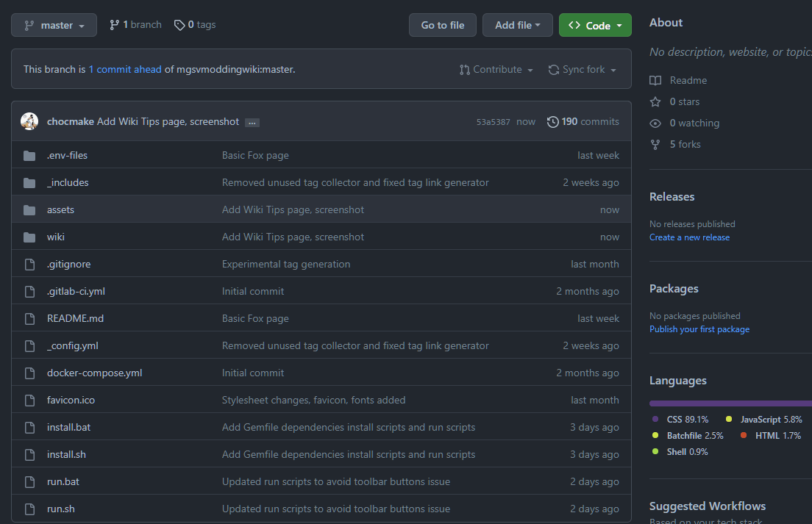This screenshot has width=812, height=524.
Task: Click chocmake's avatar image
Action: [x=29, y=121]
